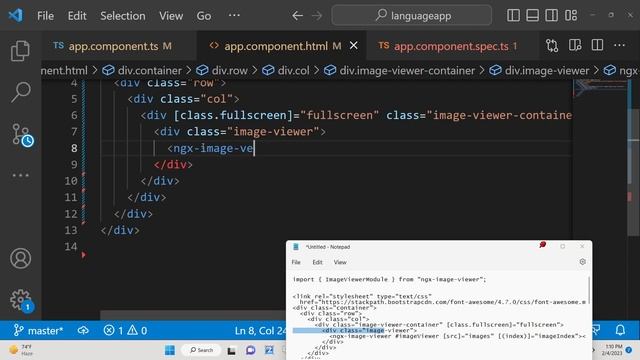Viewport: 640px width, 360px height.
Task: Toggle the bottom panel layout icon
Action: tap(532, 16)
